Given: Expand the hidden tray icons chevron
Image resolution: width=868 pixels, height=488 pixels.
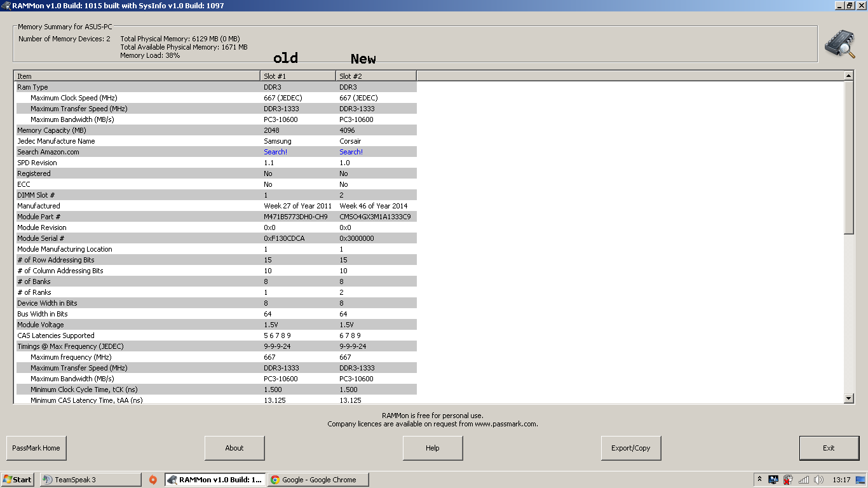Looking at the screenshot, I should (x=759, y=479).
